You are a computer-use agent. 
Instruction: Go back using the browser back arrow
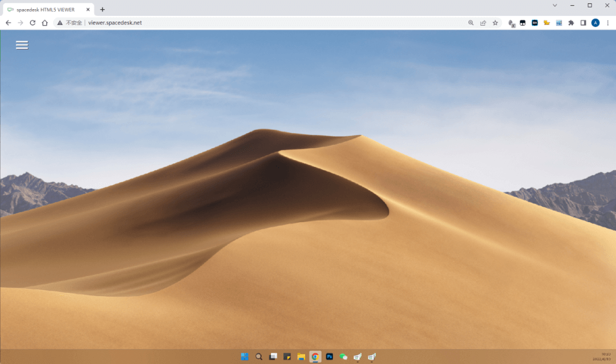point(8,23)
